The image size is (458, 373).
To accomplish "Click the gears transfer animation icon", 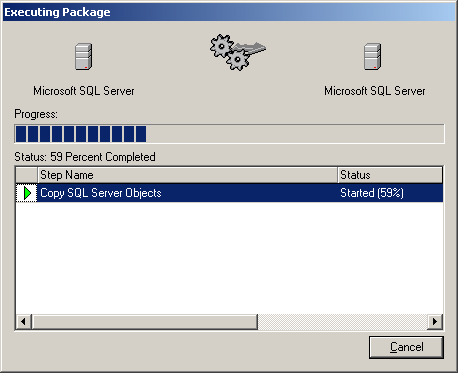I will click(238, 52).
